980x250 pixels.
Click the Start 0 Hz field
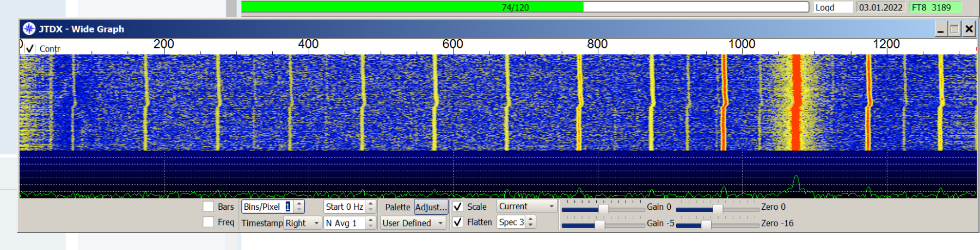(345, 207)
